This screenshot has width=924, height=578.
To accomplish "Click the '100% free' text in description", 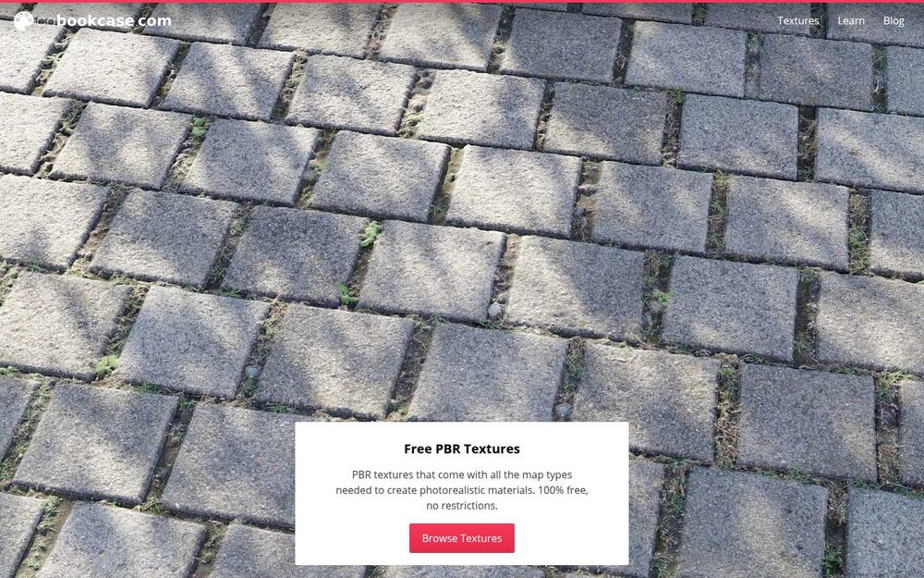I will [x=562, y=490].
